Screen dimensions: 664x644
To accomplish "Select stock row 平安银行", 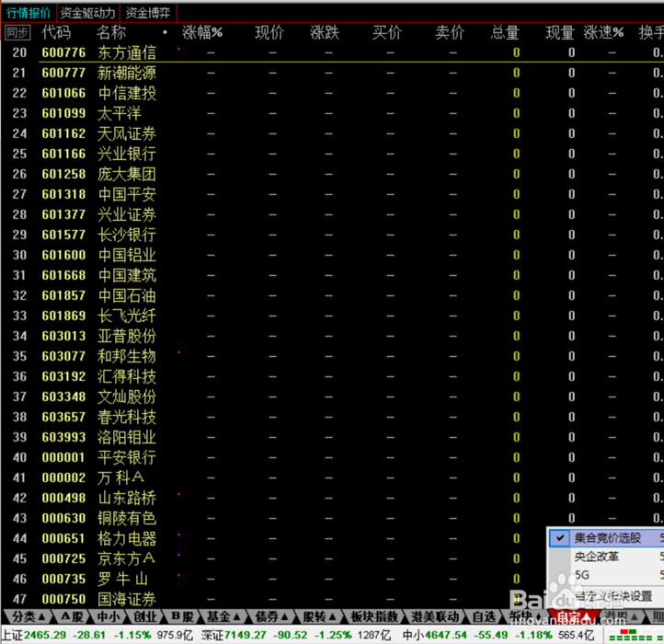I will point(332,457).
